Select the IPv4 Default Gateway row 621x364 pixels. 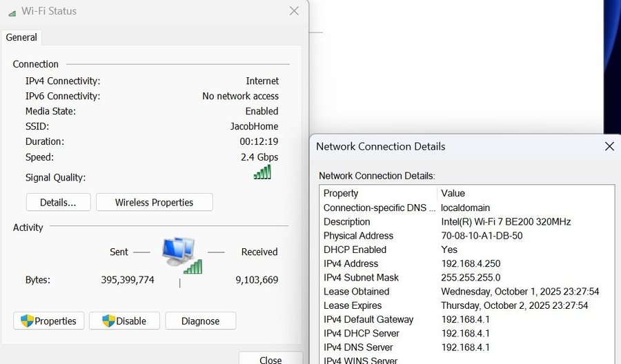[466, 319]
